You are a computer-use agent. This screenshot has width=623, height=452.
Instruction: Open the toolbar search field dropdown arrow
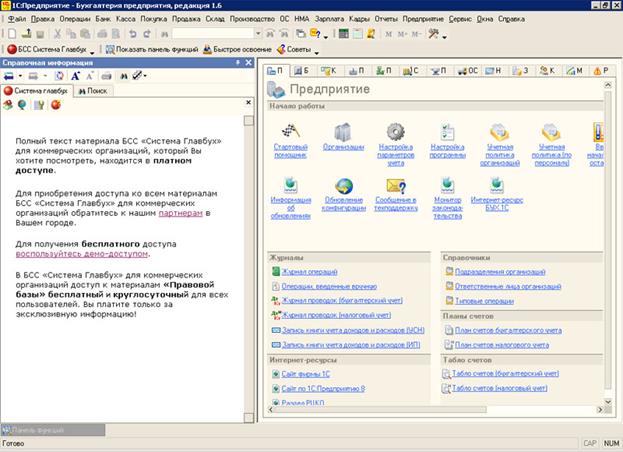(x=258, y=34)
